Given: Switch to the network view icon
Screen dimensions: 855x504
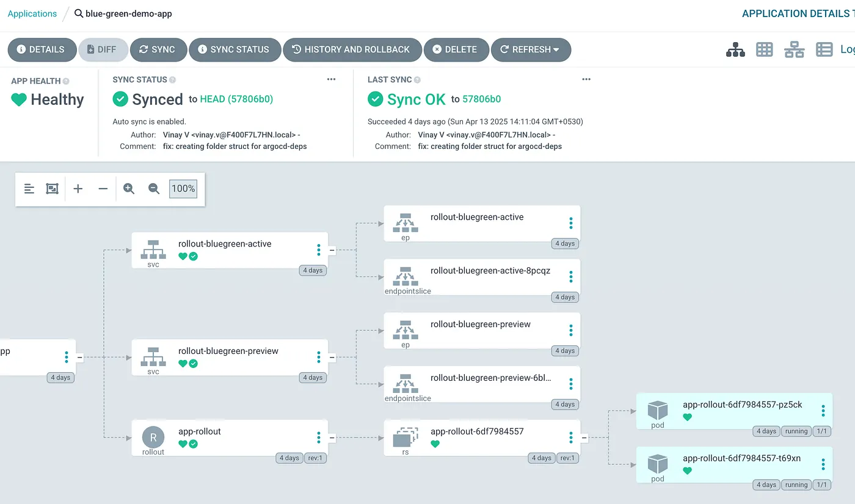Looking at the screenshot, I should click(x=794, y=50).
